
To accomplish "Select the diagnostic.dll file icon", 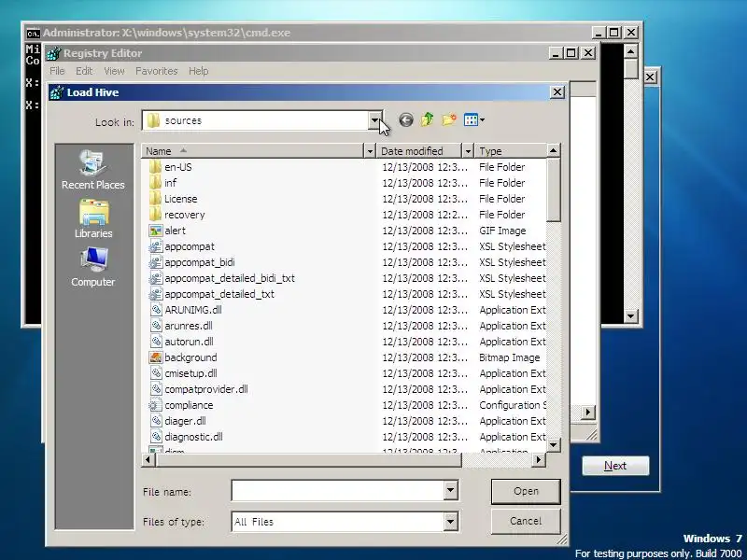I will [156, 437].
